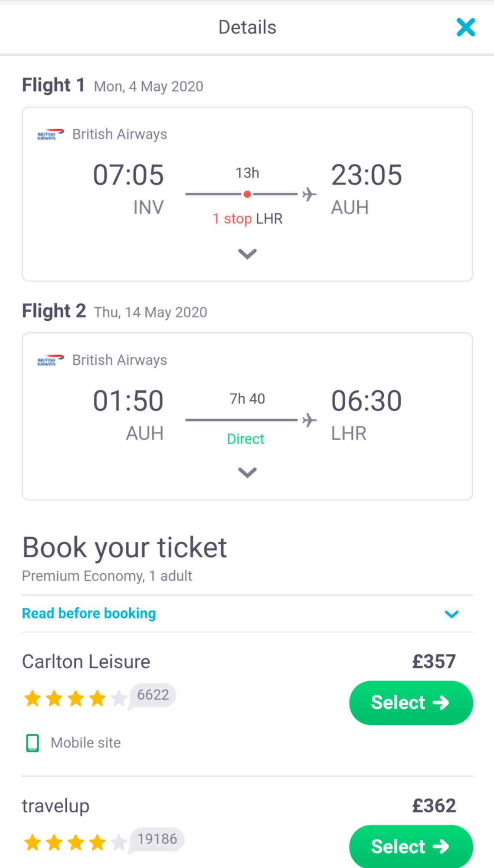The height and width of the screenshot is (868, 494).
Task: Click the 19186 reviews count bubble
Action: pos(157,839)
